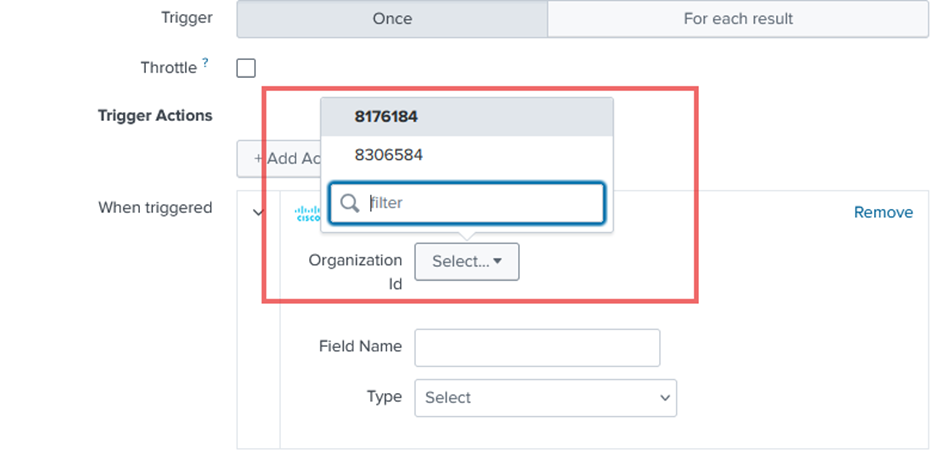Viewport: 940px width, 465px height.
Task: Click the magnifying glass icon in filter box
Action: click(350, 203)
